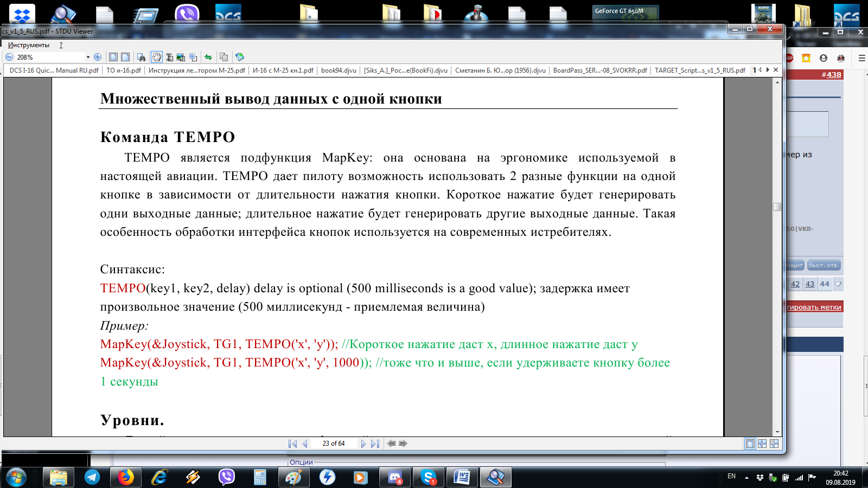Click the navigate back gray arrow
868x488 pixels.
pyautogui.click(x=391, y=444)
